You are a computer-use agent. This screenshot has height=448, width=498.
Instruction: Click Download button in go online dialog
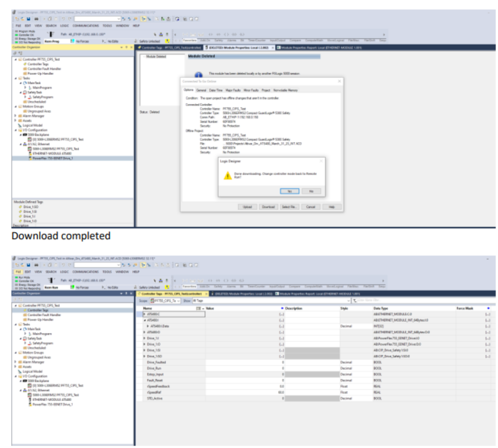(x=268, y=207)
